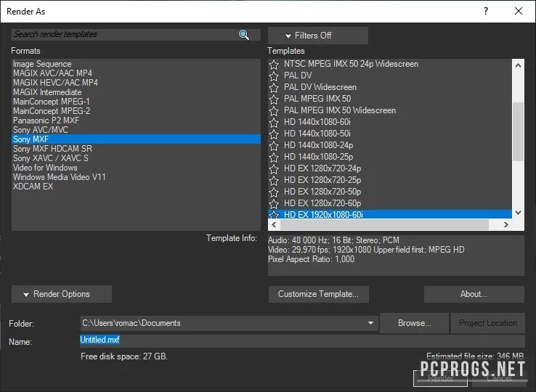536x392 pixels.
Task: Favorite star for HD EX 1920x1080-60i
Action: pos(274,215)
